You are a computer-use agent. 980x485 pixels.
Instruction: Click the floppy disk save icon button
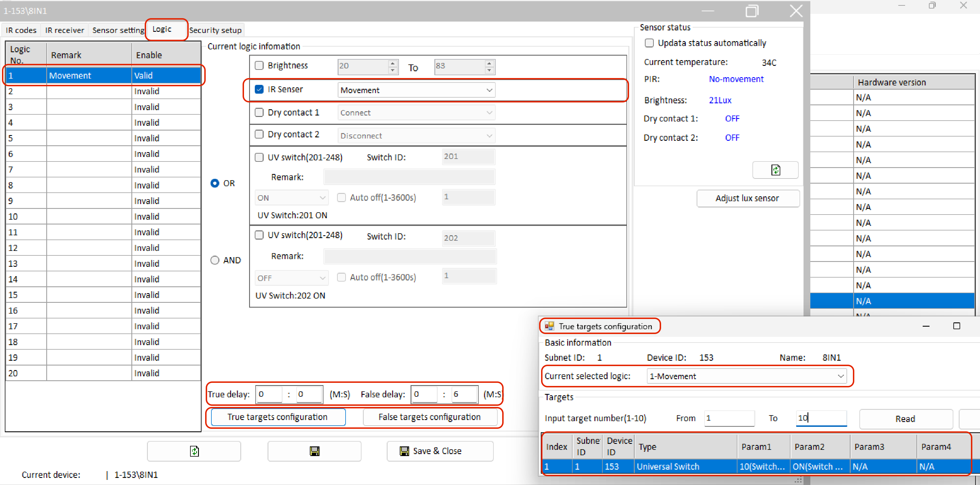click(x=314, y=451)
